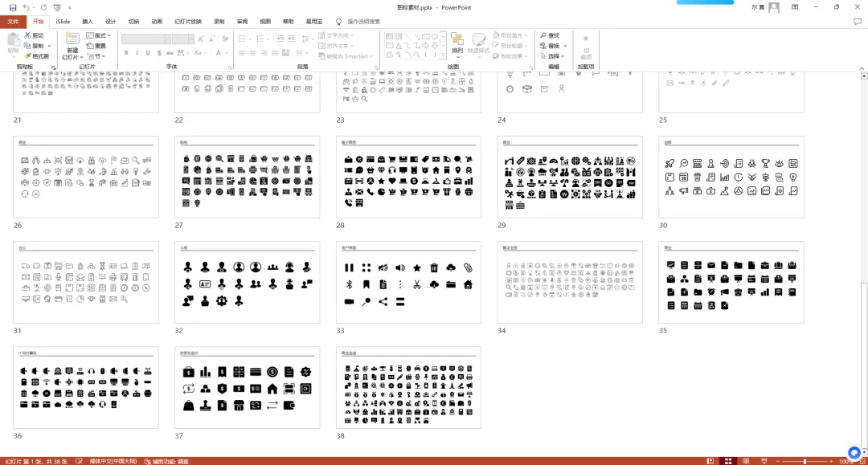Open the 文件 file menu

tap(14, 22)
